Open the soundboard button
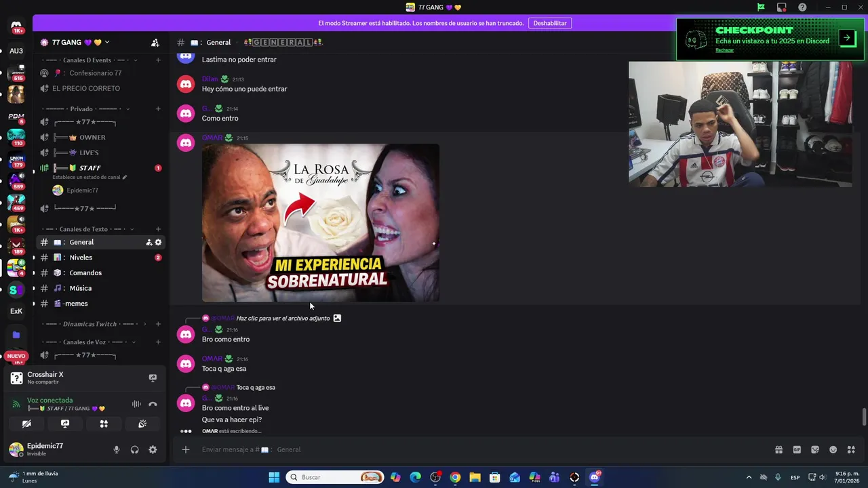This screenshot has height=488, width=868. tap(142, 424)
